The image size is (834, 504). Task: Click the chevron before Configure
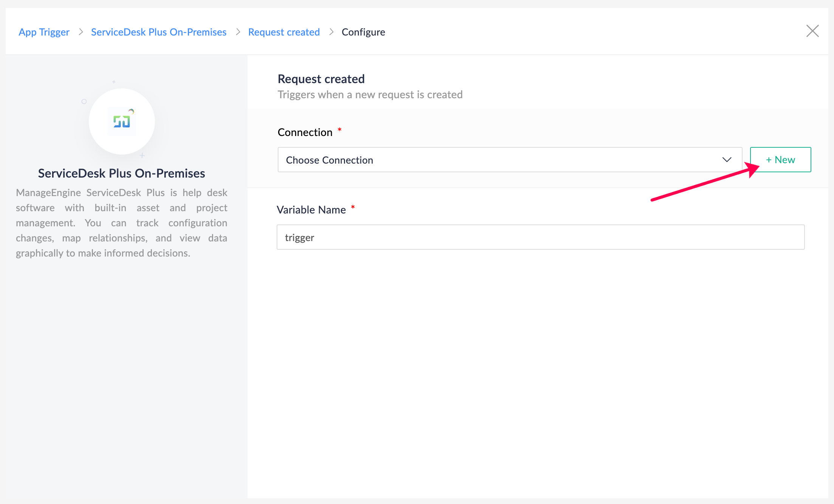pos(331,32)
